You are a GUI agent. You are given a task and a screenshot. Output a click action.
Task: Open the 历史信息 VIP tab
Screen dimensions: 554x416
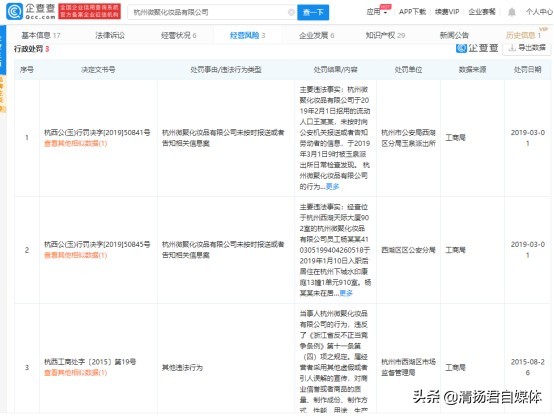coord(523,35)
